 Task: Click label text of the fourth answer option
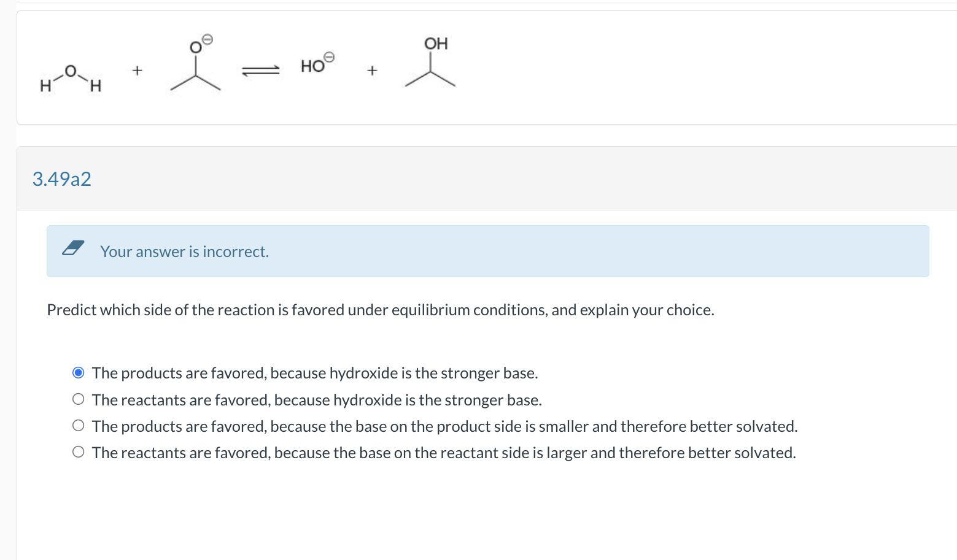[x=444, y=453]
